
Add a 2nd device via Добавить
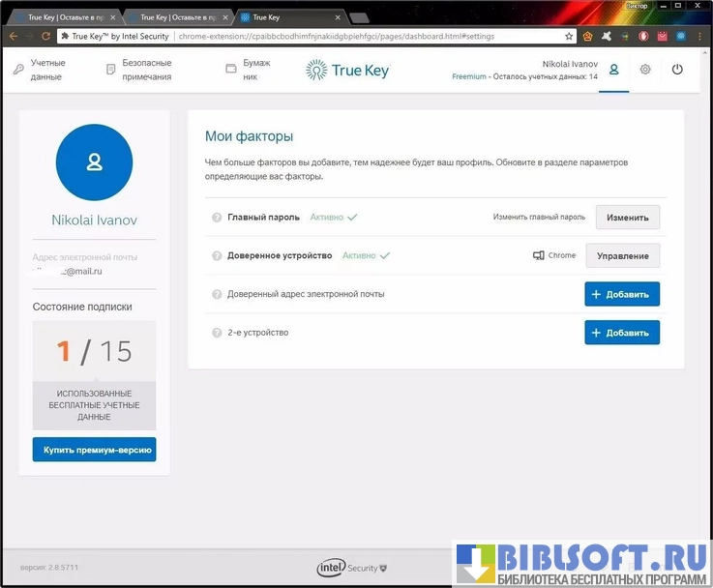(622, 333)
